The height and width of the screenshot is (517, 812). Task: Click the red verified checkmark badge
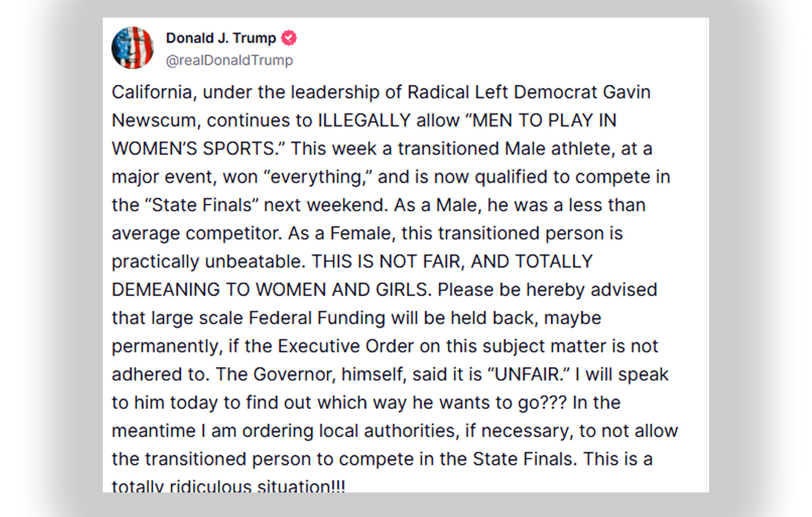[289, 39]
